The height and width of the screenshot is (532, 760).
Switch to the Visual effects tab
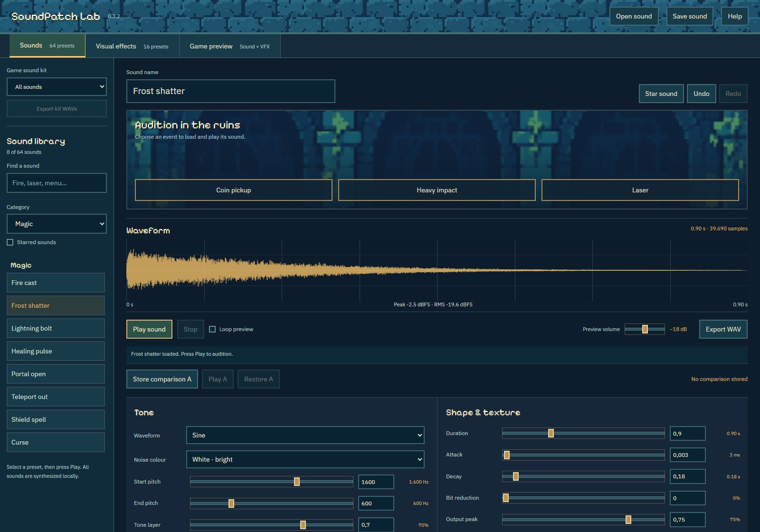point(132,47)
